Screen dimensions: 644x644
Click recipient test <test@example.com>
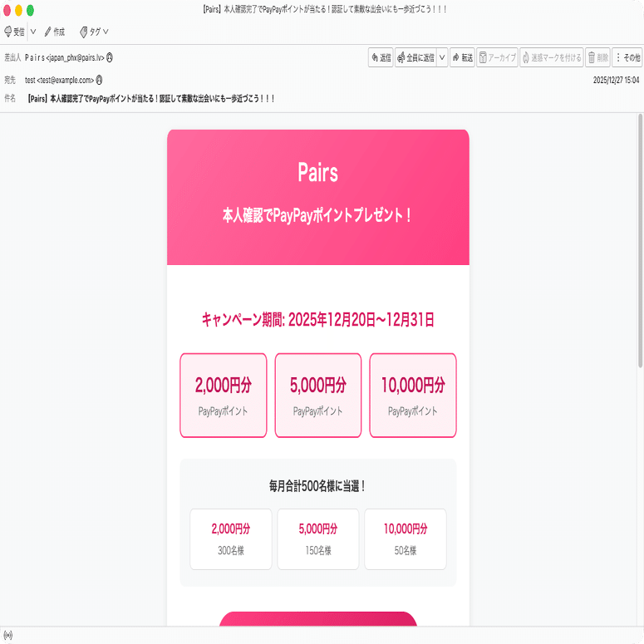pyautogui.click(x=59, y=80)
